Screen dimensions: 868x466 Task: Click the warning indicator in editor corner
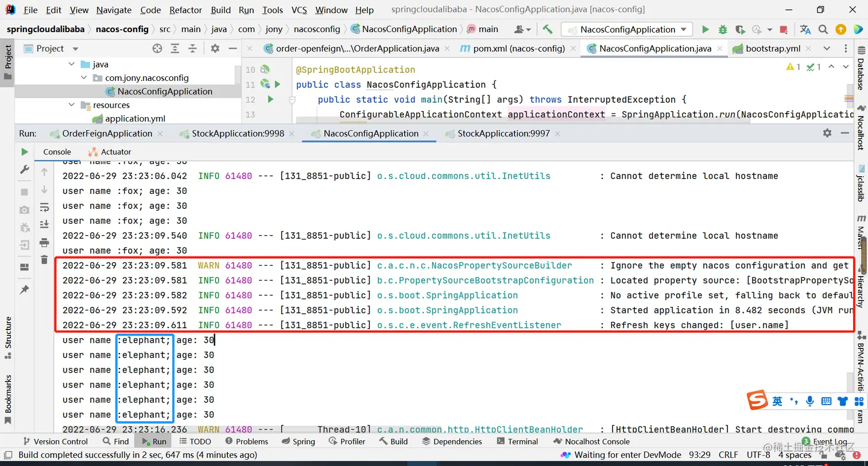click(793, 67)
